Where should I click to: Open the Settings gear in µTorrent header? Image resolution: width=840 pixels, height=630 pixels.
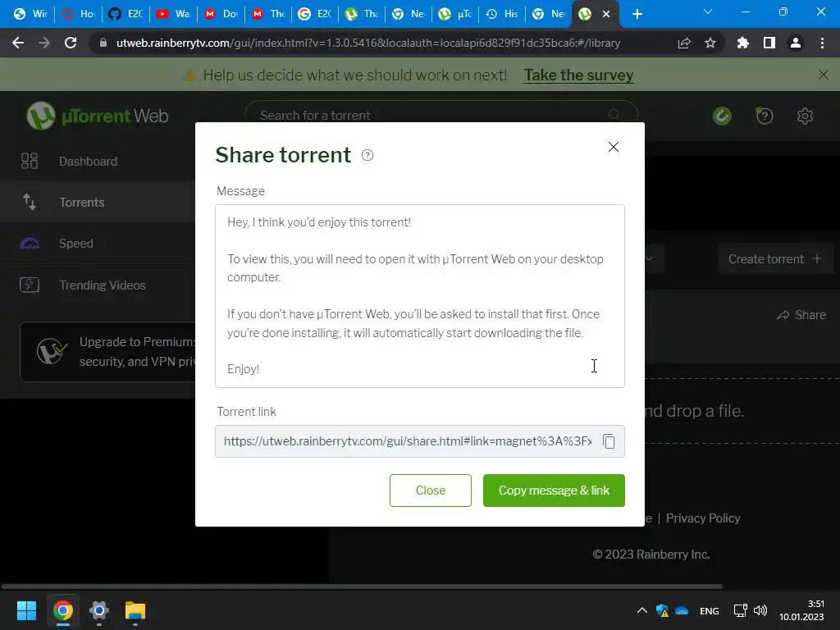805,116
